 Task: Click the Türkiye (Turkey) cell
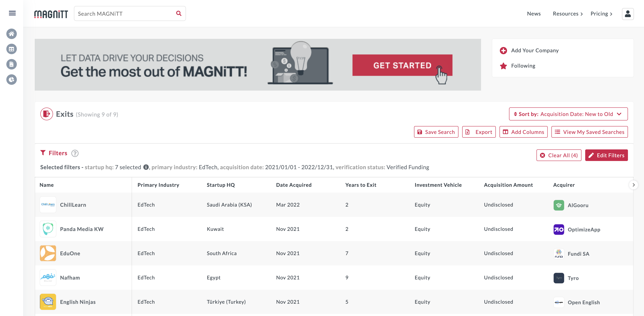click(226, 302)
